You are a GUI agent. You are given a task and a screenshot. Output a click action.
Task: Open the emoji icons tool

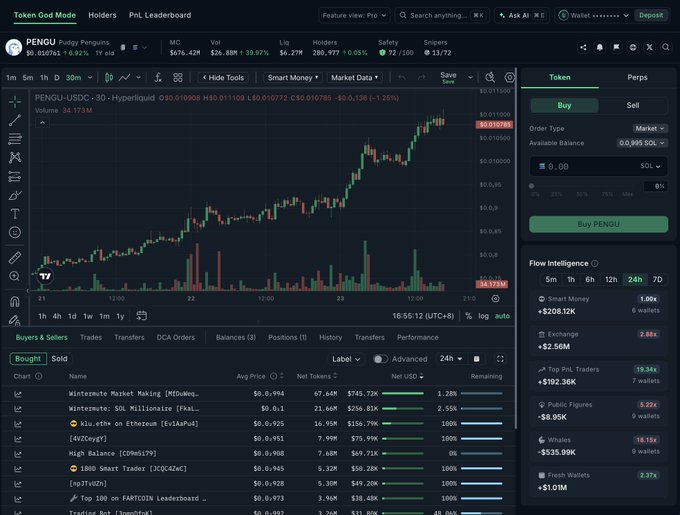coord(15,232)
